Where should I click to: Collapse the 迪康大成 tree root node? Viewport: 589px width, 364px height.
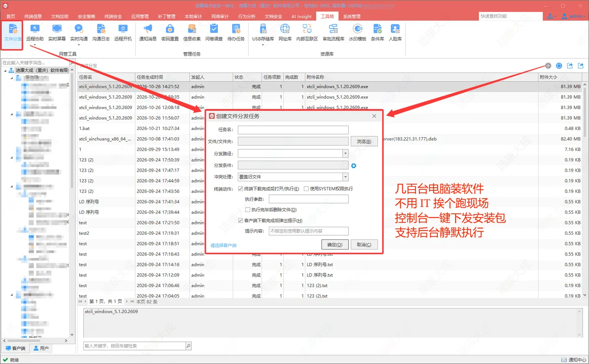pos(5,70)
